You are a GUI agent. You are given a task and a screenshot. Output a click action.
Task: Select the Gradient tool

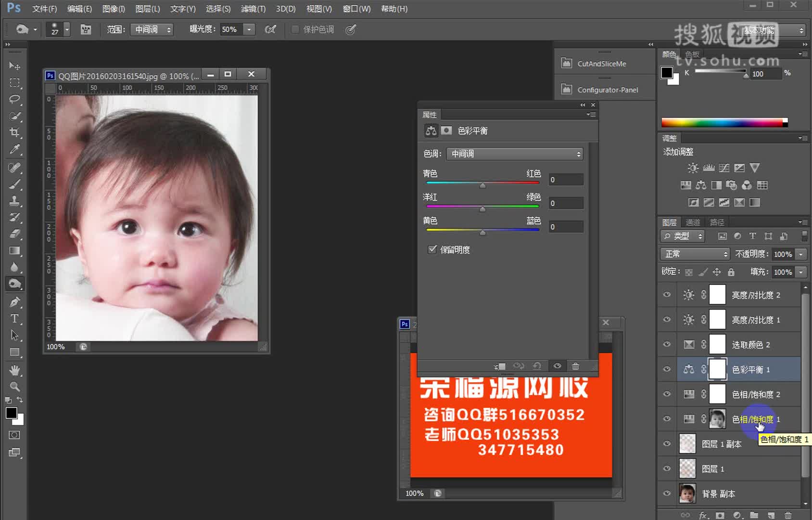click(14, 251)
